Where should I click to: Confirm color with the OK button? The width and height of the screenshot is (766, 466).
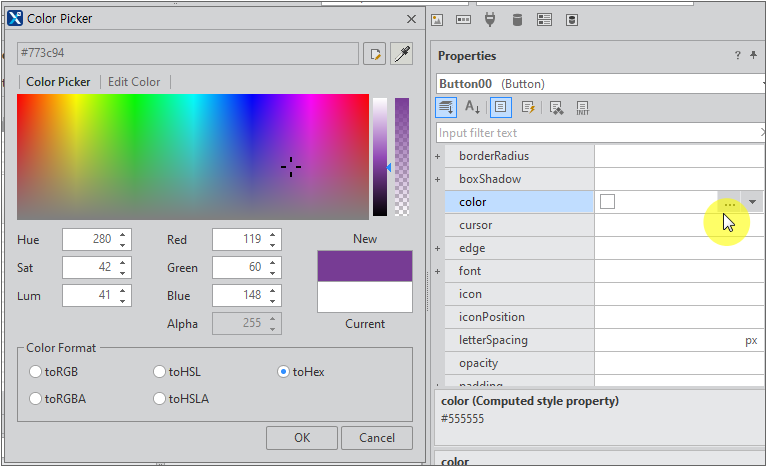[x=301, y=438]
